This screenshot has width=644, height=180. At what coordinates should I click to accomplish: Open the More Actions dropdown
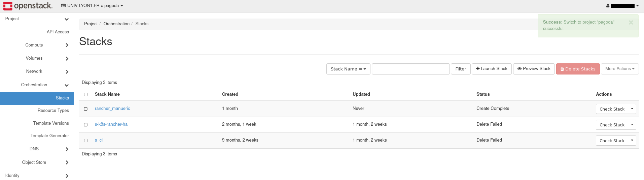point(619,69)
